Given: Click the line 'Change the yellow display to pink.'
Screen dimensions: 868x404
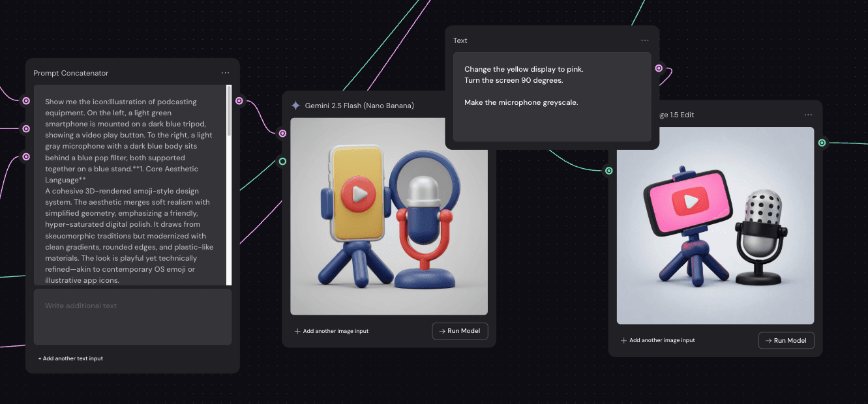Looking at the screenshot, I should tap(524, 69).
